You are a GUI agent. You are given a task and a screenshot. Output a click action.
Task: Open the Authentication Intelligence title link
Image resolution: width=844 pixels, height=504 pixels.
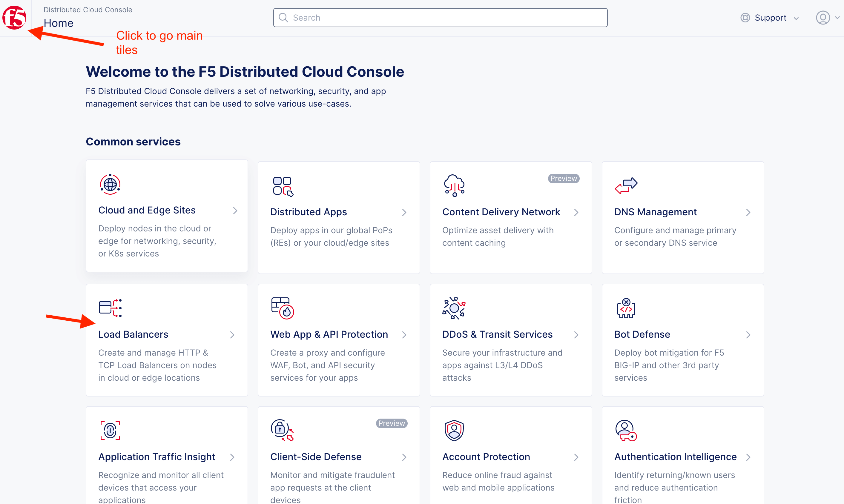[x=675, y=457]
